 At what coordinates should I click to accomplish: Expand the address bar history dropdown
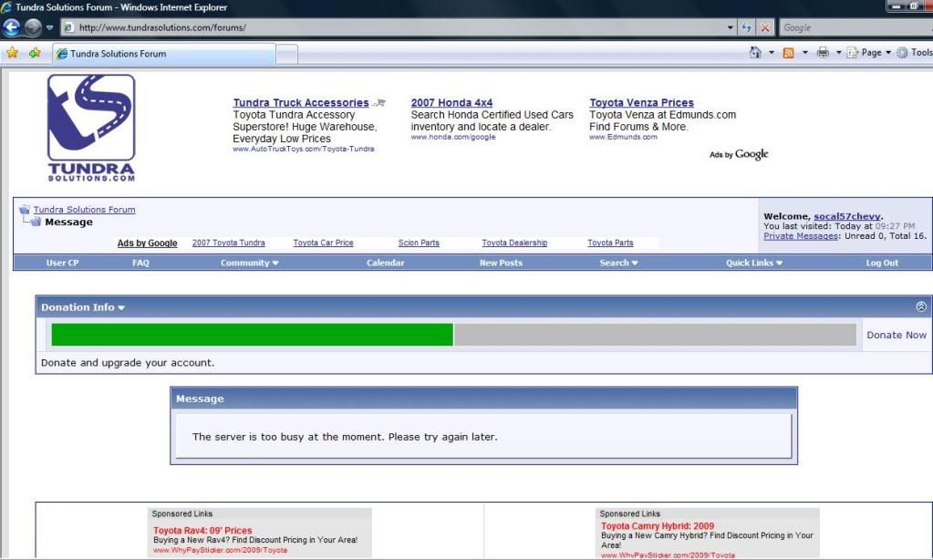(x=731, y=27)
